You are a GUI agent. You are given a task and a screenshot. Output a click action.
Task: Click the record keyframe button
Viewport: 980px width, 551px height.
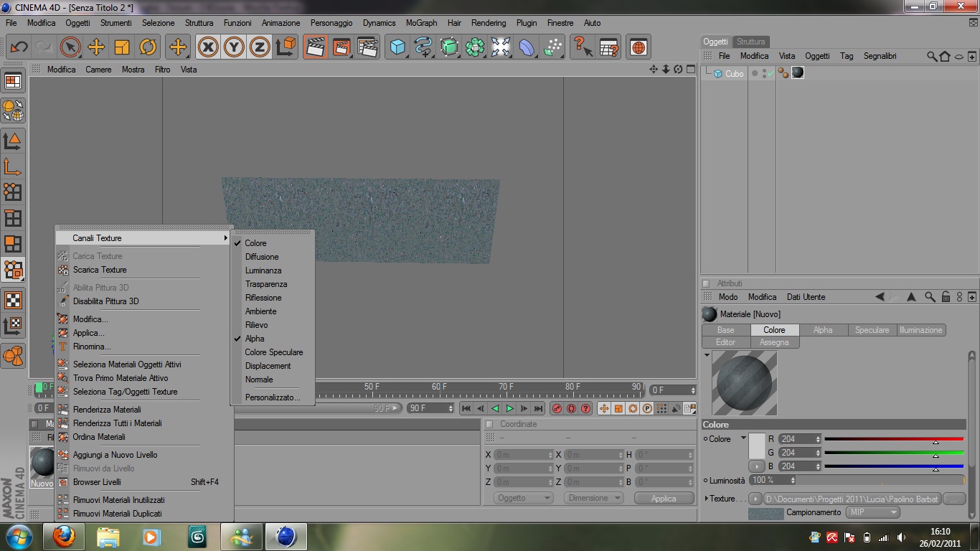[557, 408]
